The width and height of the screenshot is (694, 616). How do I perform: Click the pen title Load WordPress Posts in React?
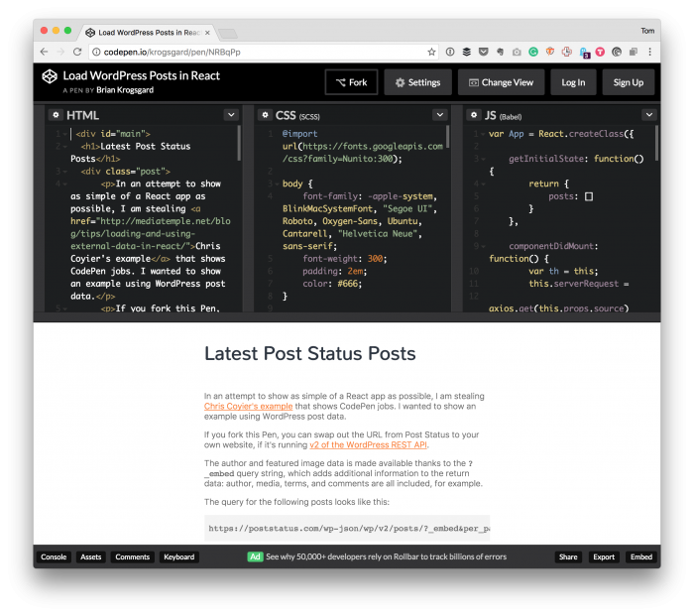click(141, 75)
